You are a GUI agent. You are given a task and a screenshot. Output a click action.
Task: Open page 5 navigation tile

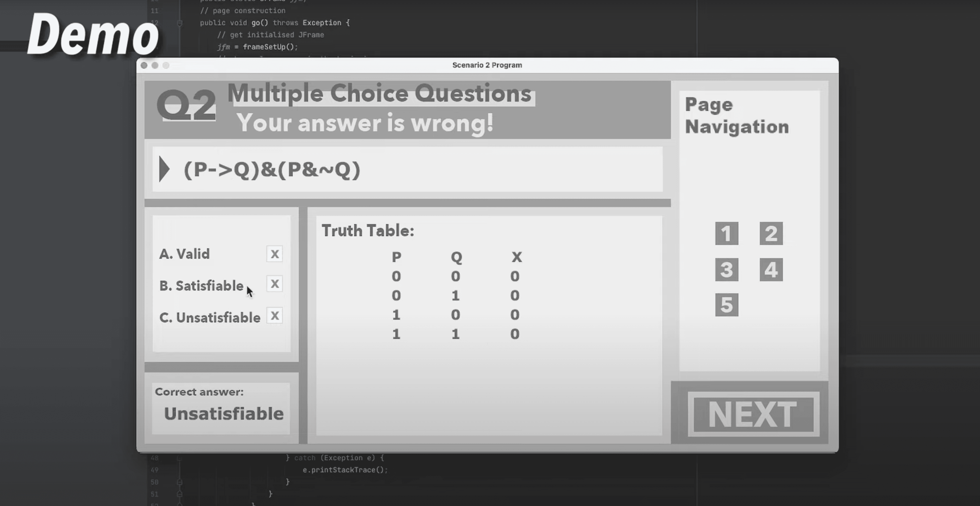coord(726,305)
